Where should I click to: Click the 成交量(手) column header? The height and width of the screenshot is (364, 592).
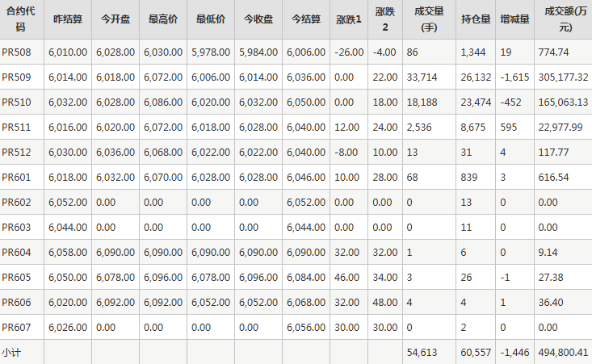click(x=429, y=19)
